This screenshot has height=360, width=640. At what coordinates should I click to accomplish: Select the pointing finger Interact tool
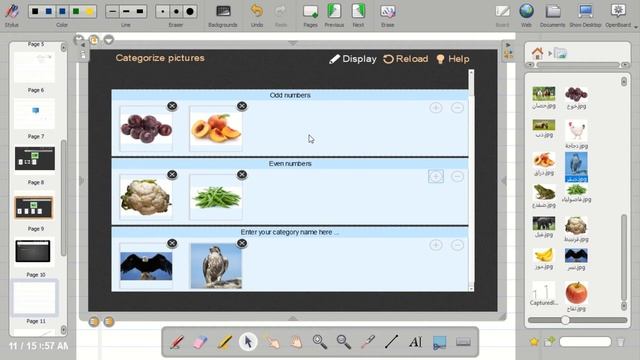tap(272, 342)
